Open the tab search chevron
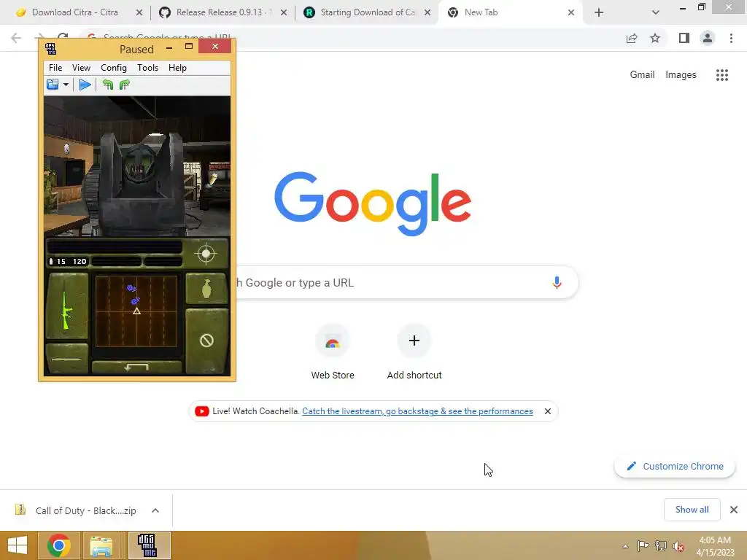Viewport: 747px width, 560px height. pos(656,13)
